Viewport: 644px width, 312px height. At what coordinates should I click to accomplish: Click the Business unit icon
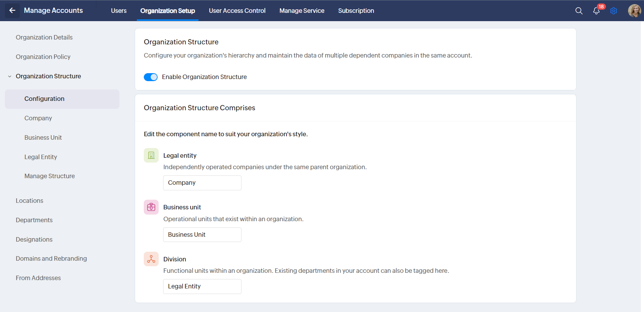pos(151,207)
